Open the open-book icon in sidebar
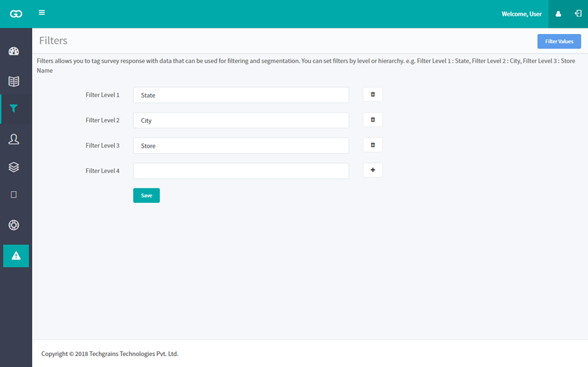Viewport: 588px width, 367px height. [14, 82]
